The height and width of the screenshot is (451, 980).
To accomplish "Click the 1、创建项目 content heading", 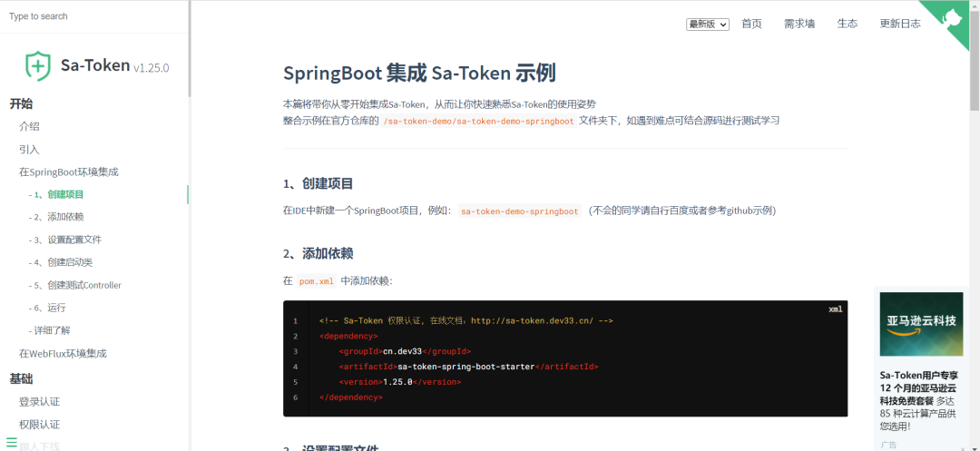I will click(318, 184).
